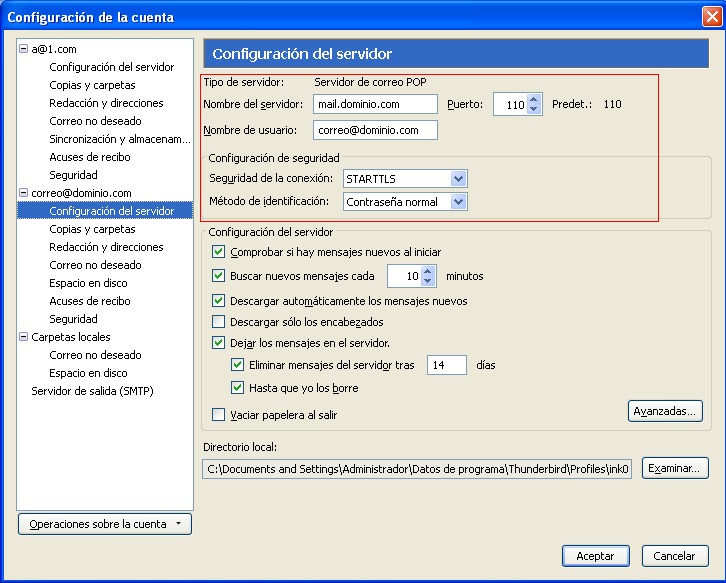
Task: Increase the Puerto number with up arrow
Action: click(534, 99)
